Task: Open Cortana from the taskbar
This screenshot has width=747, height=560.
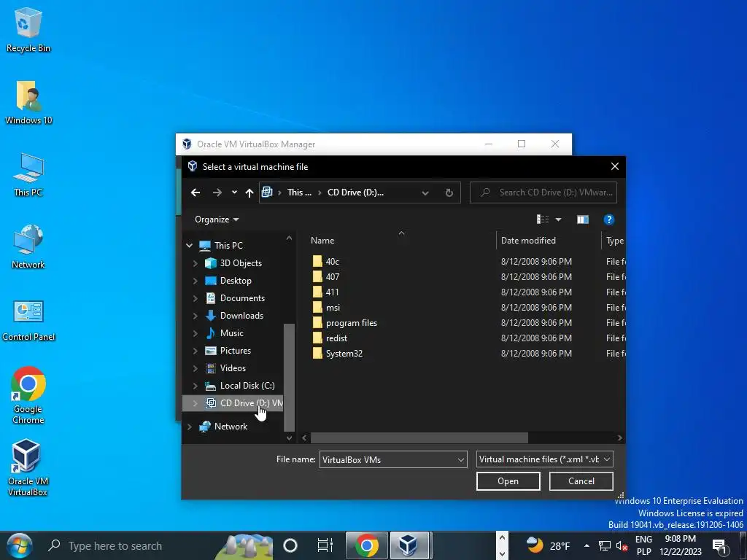Action: [x=290, y=545]
